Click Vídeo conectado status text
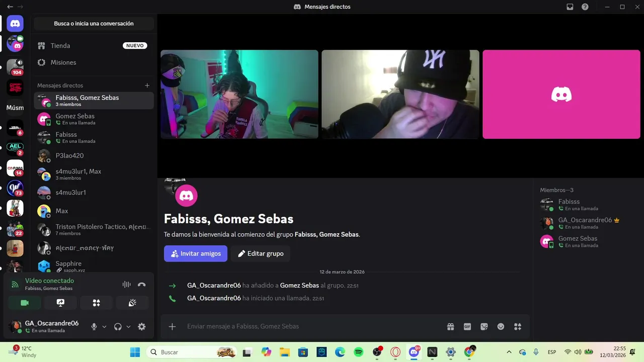This screenshot has width=644, height=362. [x=49, y=281]
